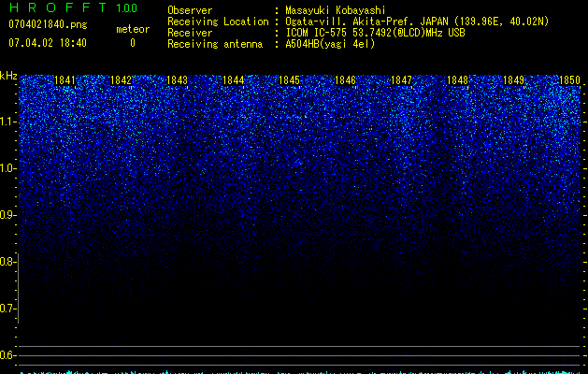Click the 1843 time marker
The height and width of the screenshot is (374, 588).
click(x=177, y=80)
